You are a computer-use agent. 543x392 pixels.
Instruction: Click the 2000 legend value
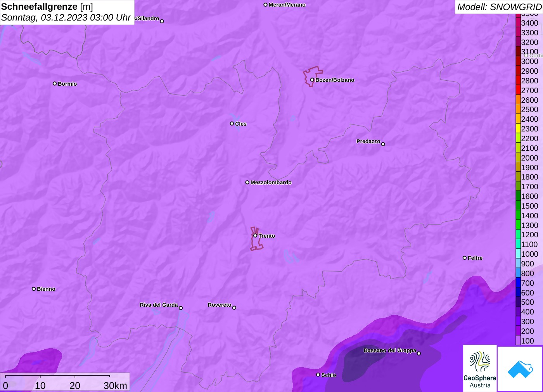(x=529, y=158)
